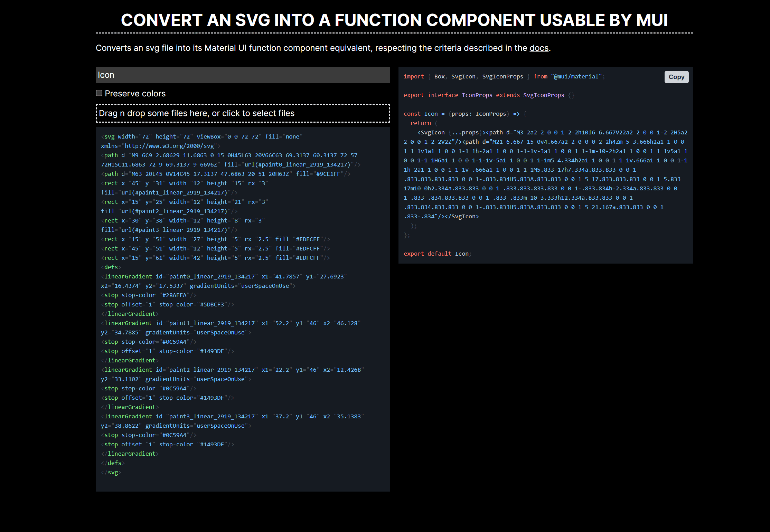
Task: Click the export default Icon line
Action: click(x=437, y=254)
